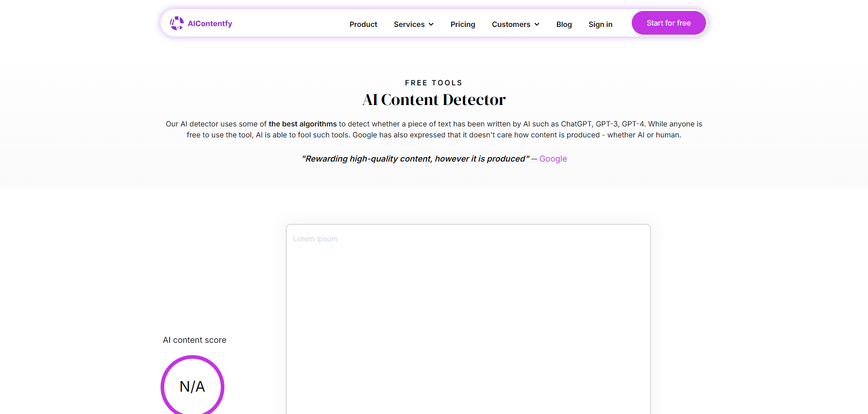
Task: Open the Product menu item
Action: click(363, 24)
